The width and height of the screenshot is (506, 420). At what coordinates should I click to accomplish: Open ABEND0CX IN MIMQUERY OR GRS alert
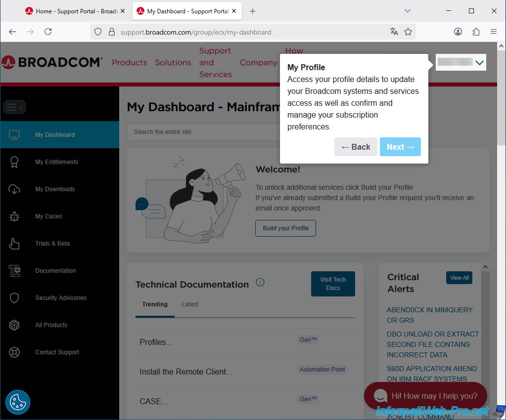point(429,315)
